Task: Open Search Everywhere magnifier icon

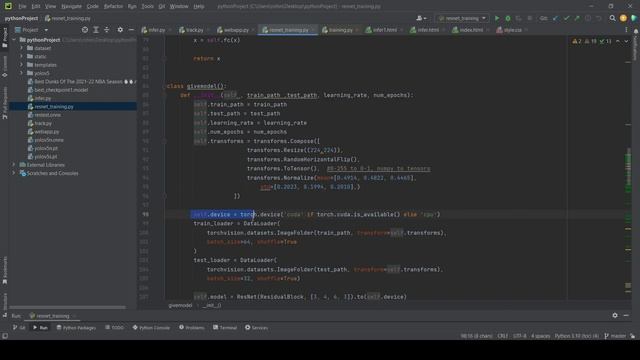Action: (613, 18)
